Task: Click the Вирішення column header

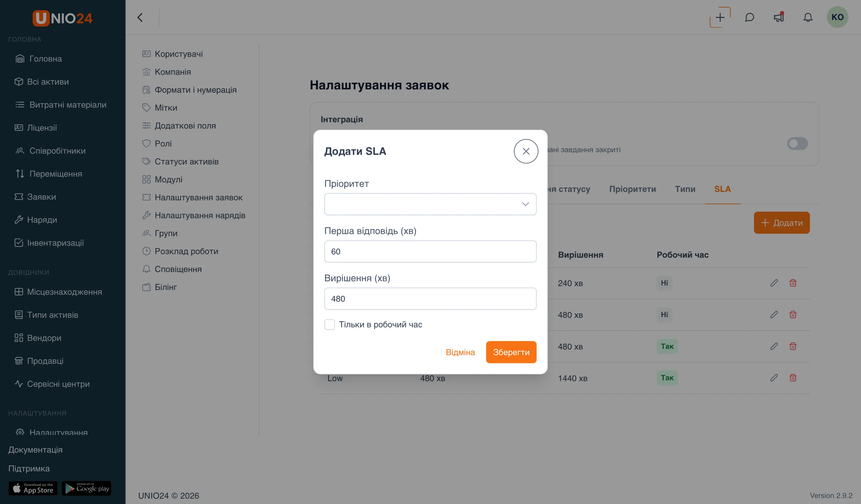Action: click(581, 255)
